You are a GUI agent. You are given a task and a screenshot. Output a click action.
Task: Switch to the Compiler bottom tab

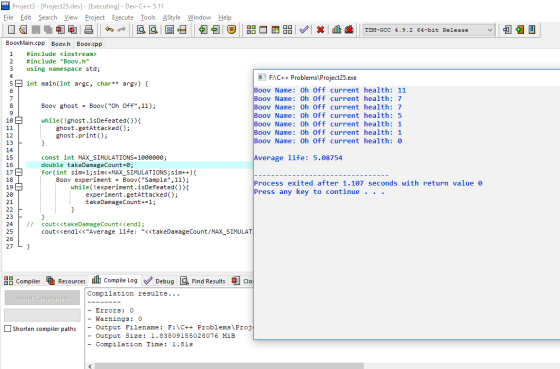coord(22,281)
